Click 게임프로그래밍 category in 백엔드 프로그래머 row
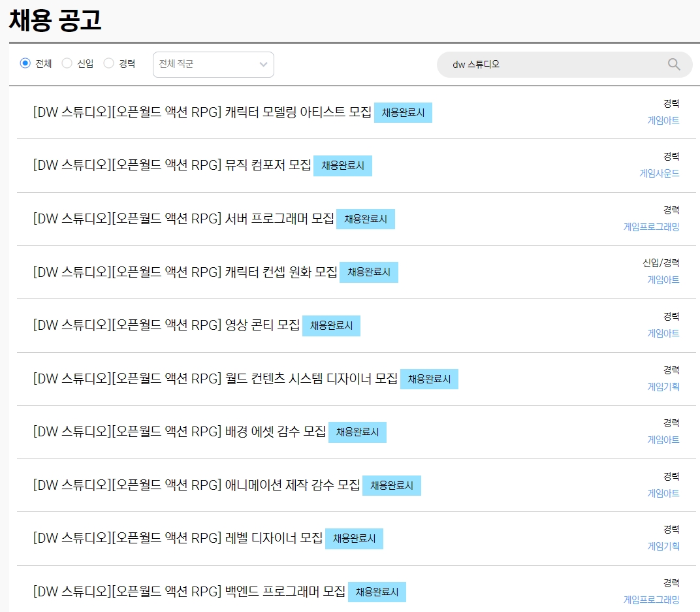700x612 pixels. [651, 600]
